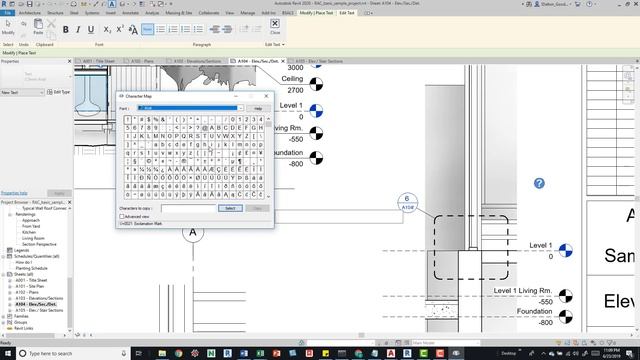The height and width of the screenshot is (360, 640).
Task: Click the taskbar search box
Action: click(73, 353)
